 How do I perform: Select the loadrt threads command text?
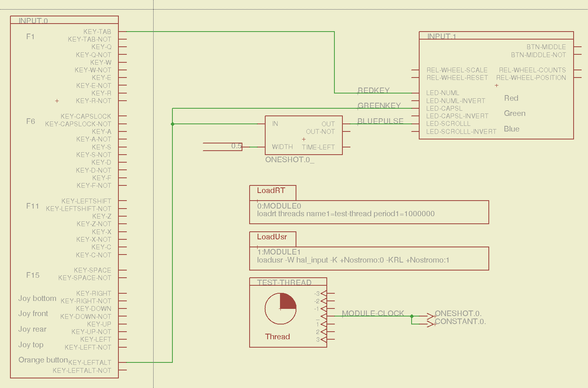coord(346,214)
